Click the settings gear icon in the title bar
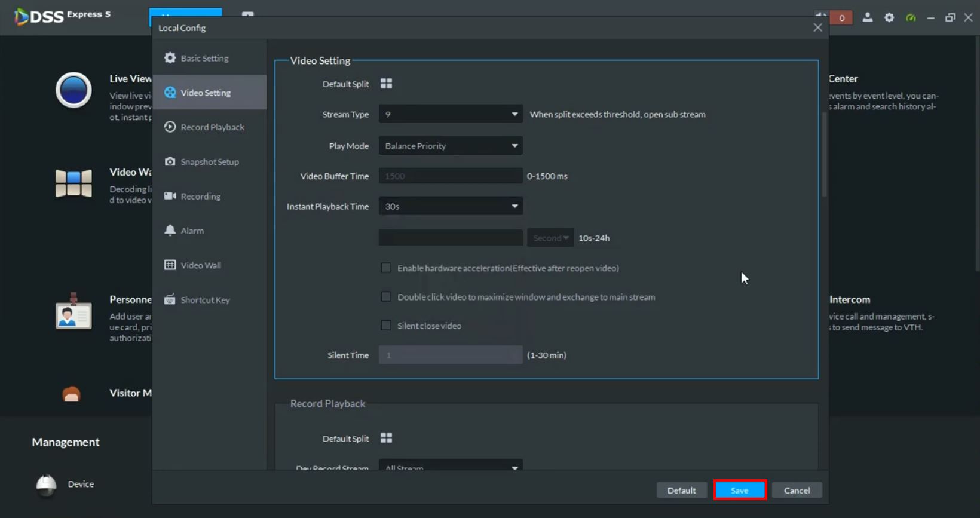The width and height of the screenshot is (980, 518). point(889,17)
